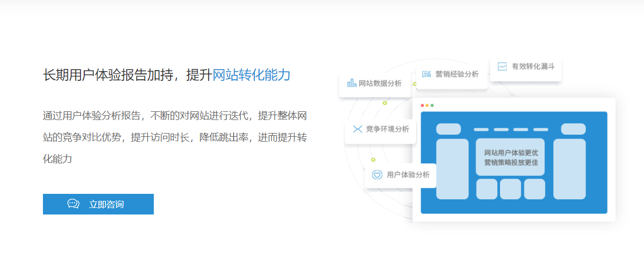Select the 用户体验分析 card label
Viewport: 644px width, 278px height.
pos(408,175)
